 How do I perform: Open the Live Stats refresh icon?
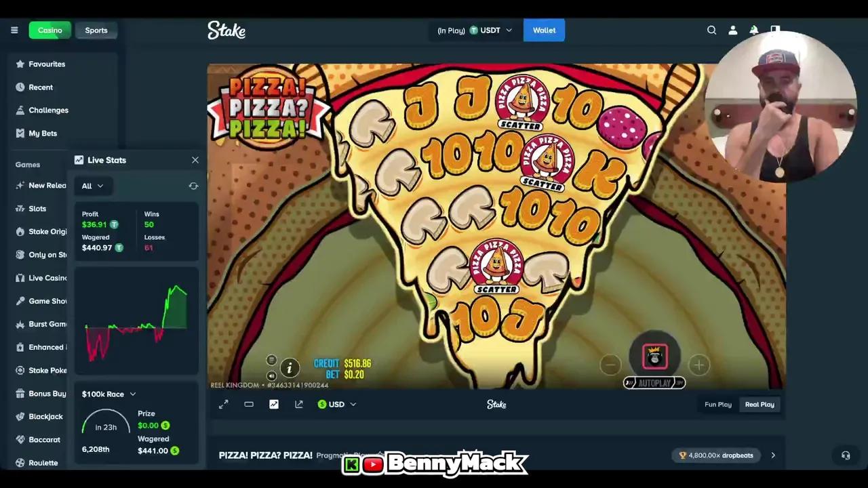tap(193, 186)
